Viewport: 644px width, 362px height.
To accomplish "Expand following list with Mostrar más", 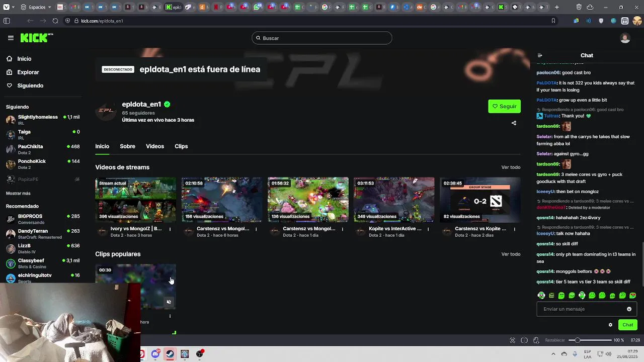I will point(18,194).
